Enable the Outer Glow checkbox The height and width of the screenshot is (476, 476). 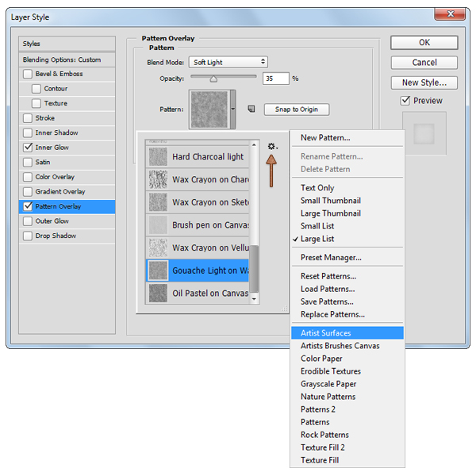[x=28, y=221]
